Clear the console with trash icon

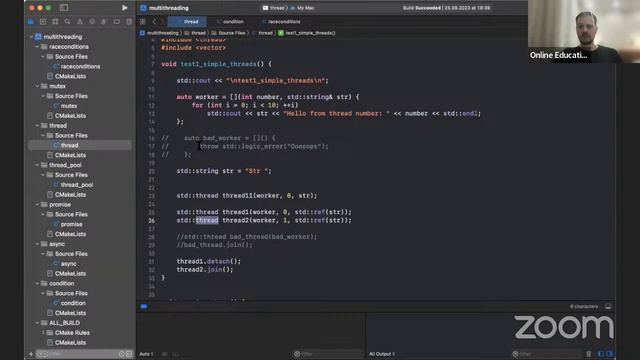tap(589, 354)
